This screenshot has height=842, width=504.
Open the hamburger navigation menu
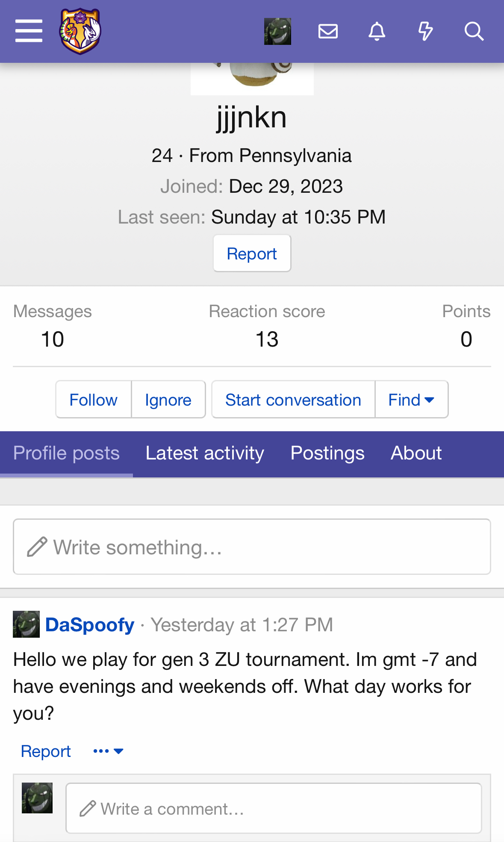click(29, 31)
